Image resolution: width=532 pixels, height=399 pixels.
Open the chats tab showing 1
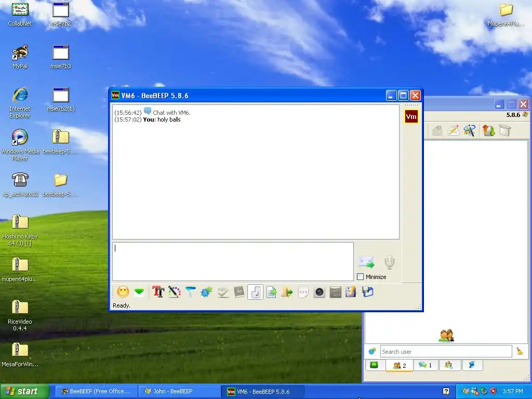click(425, 365)
